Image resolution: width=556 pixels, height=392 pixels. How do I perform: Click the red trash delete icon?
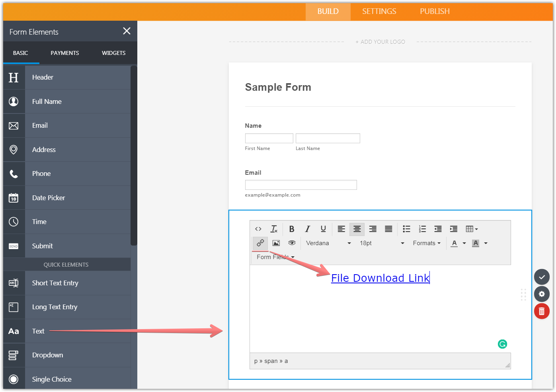point(542,311)
